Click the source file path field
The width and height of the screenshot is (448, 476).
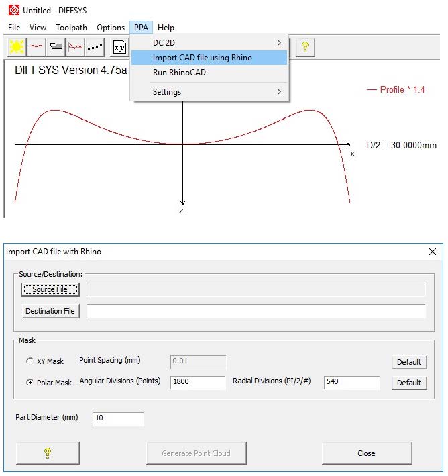coord(256,289)
